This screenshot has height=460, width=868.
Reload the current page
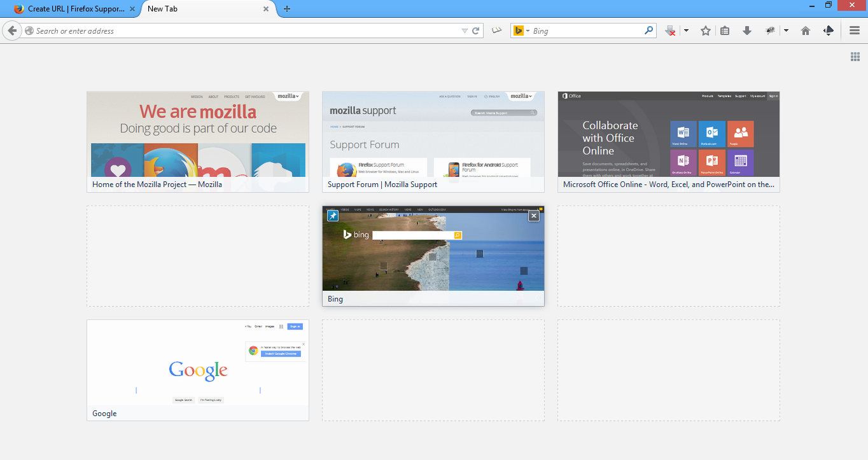[475, 31]
